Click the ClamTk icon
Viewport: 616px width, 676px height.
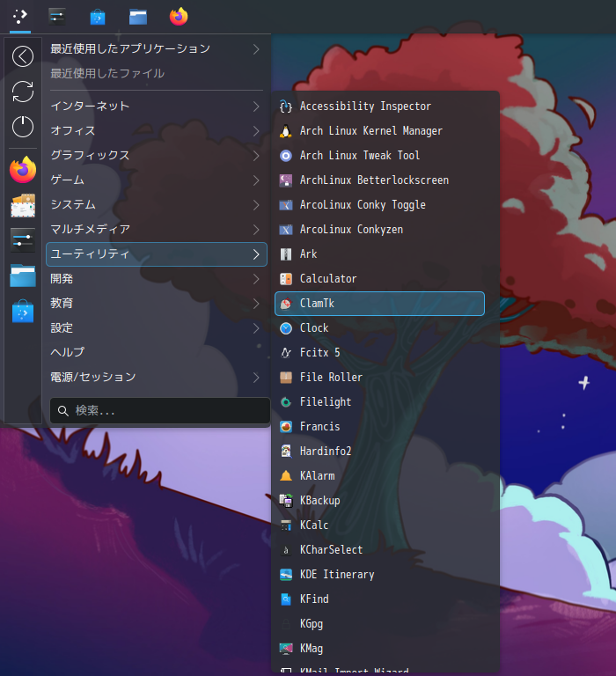pyautogui.click(x=286, y=304)
